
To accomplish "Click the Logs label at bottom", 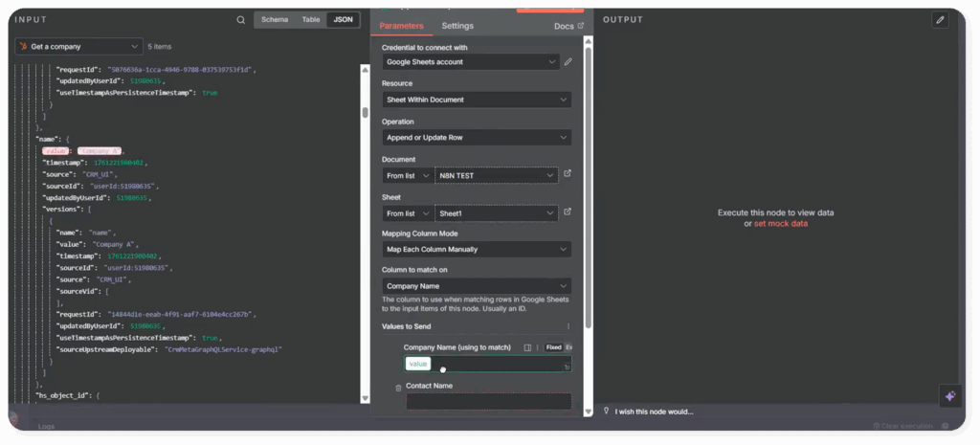I will [x=46, y=426].
